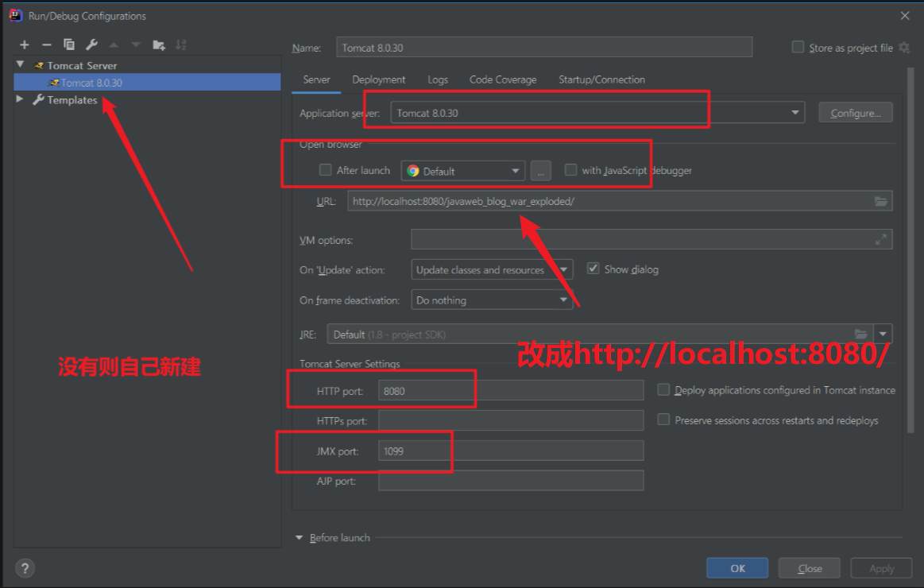Check Deploy applications configured in Tomcat instance
Viewport: 924px width, 588px height.
click(663, 389)
